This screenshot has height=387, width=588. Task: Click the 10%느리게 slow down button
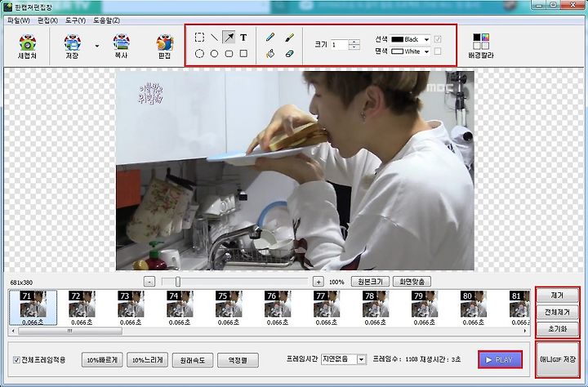[x=147, y=360]
